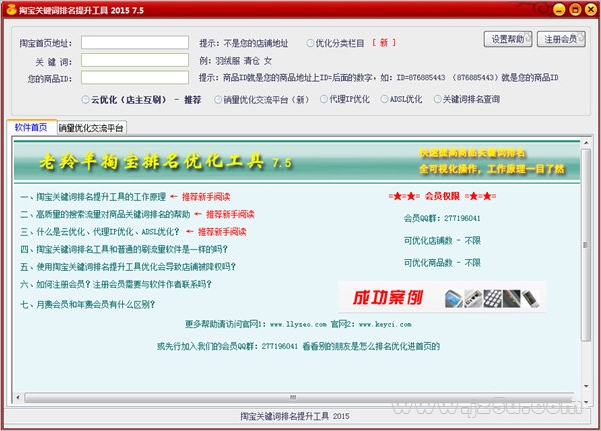The image size is (601, 431).
Task: Open link 七、月费会员和年费会员有什么区别
Action: point(87,305)
